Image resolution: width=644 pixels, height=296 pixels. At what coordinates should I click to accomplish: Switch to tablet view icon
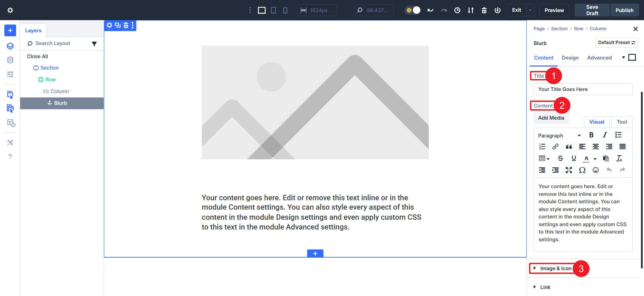(273, 10)
